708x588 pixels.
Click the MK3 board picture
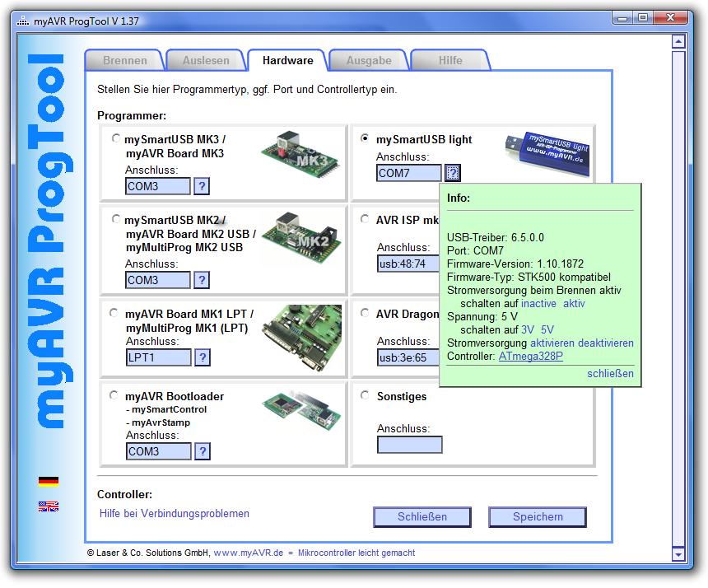(x=296, y=154)
